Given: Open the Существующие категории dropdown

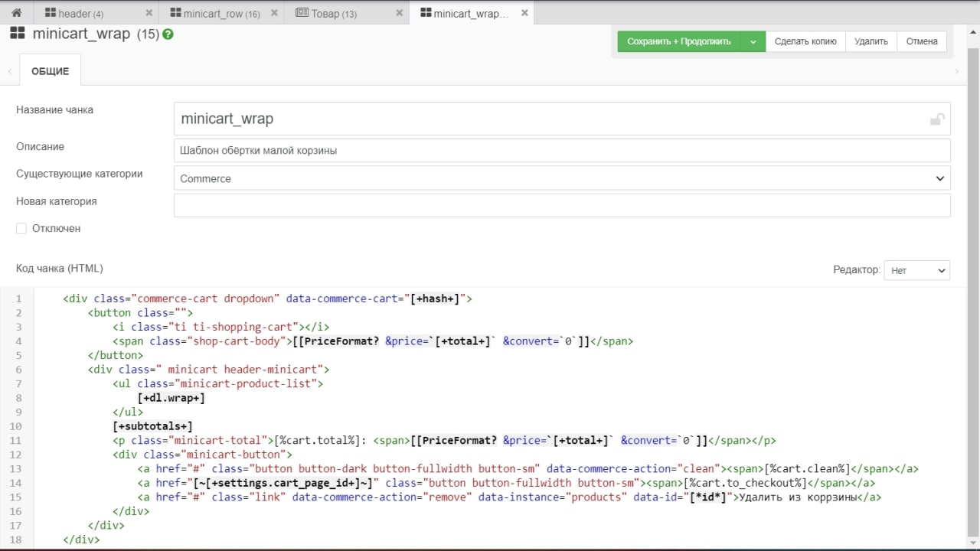Looking at the screenshot, I should point(562,178).
